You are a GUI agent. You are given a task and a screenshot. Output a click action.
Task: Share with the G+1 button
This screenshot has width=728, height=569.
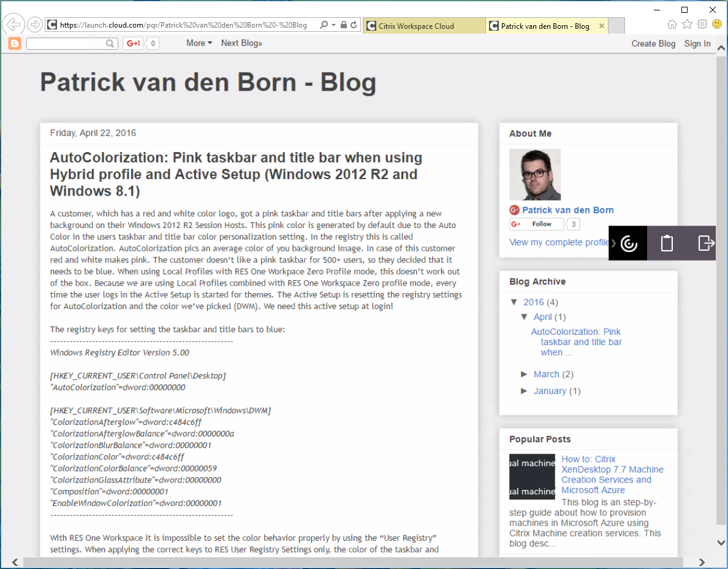133,43
